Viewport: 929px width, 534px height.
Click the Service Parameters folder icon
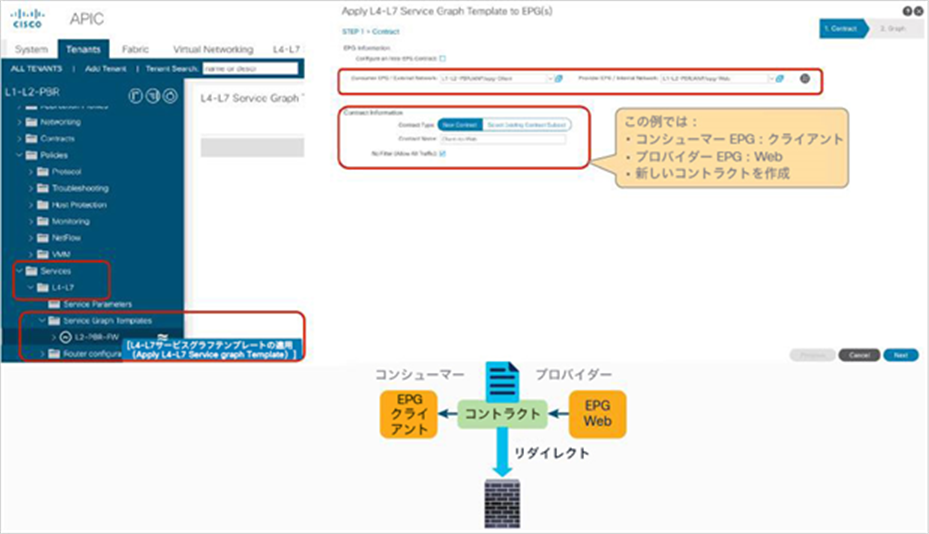55,304
